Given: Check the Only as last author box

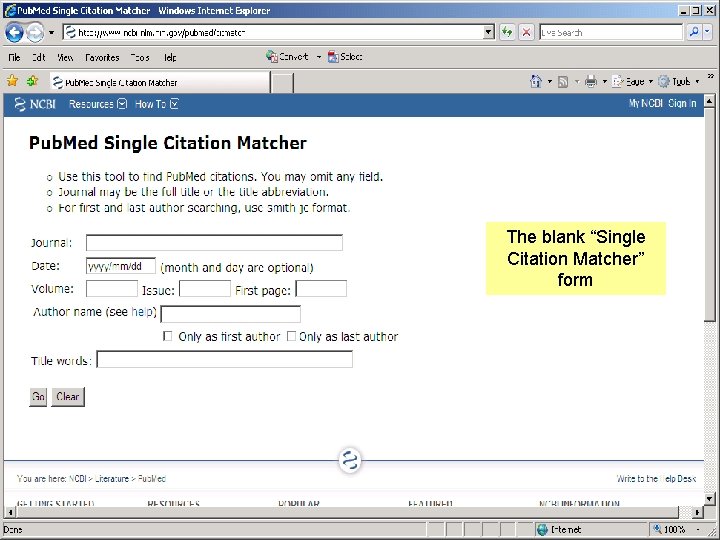Looking at the screenshot, I should pyautogui.click(x=291, y=337).
